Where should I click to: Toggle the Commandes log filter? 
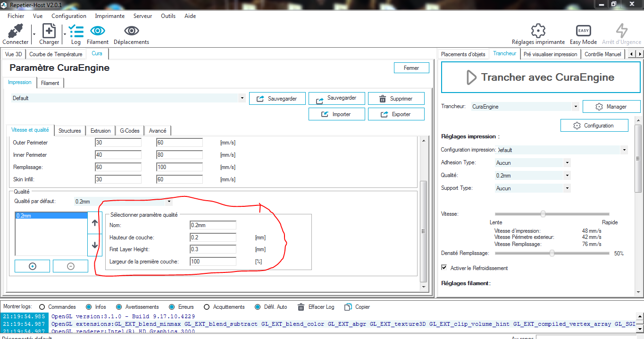(42, 307)
